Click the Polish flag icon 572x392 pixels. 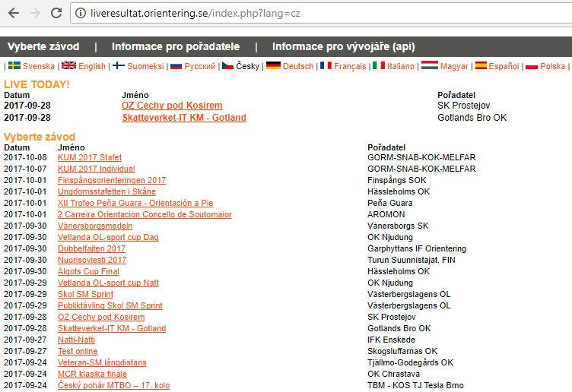[x=532, y=66]
